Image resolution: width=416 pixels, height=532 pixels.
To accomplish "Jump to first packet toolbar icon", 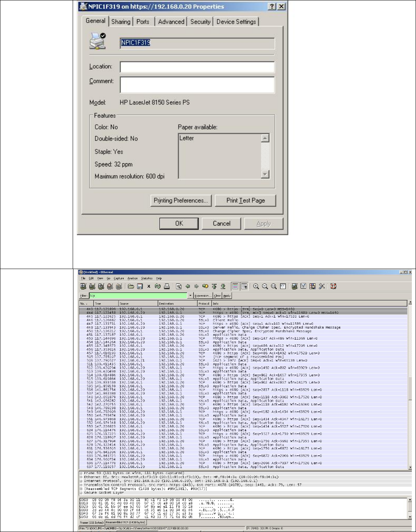I will click(x=214, y=286).
